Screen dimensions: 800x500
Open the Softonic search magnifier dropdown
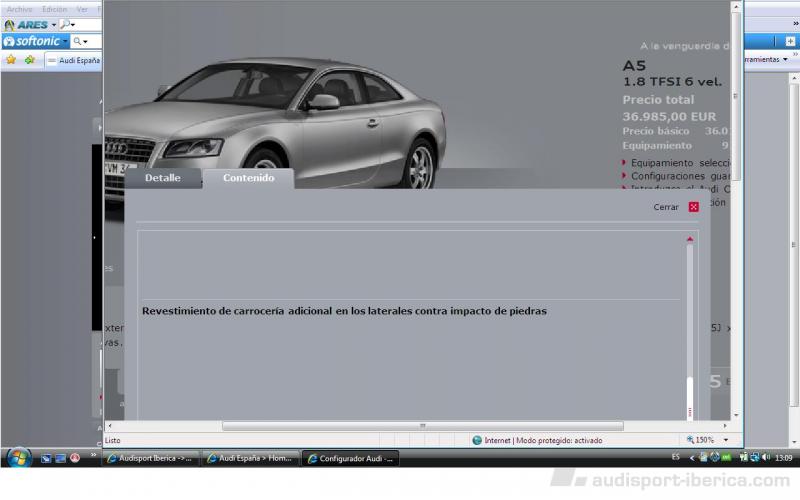point(80,41)
